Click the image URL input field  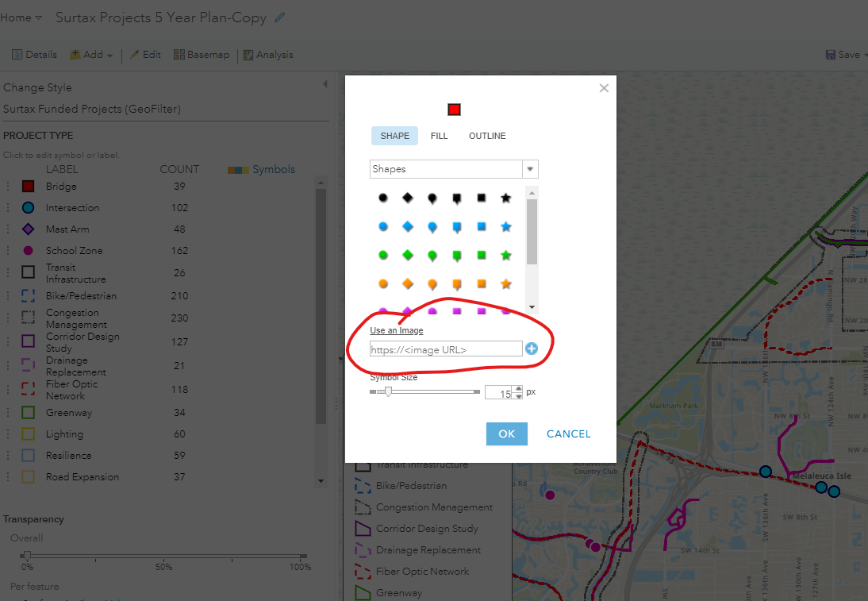[444, 349]
